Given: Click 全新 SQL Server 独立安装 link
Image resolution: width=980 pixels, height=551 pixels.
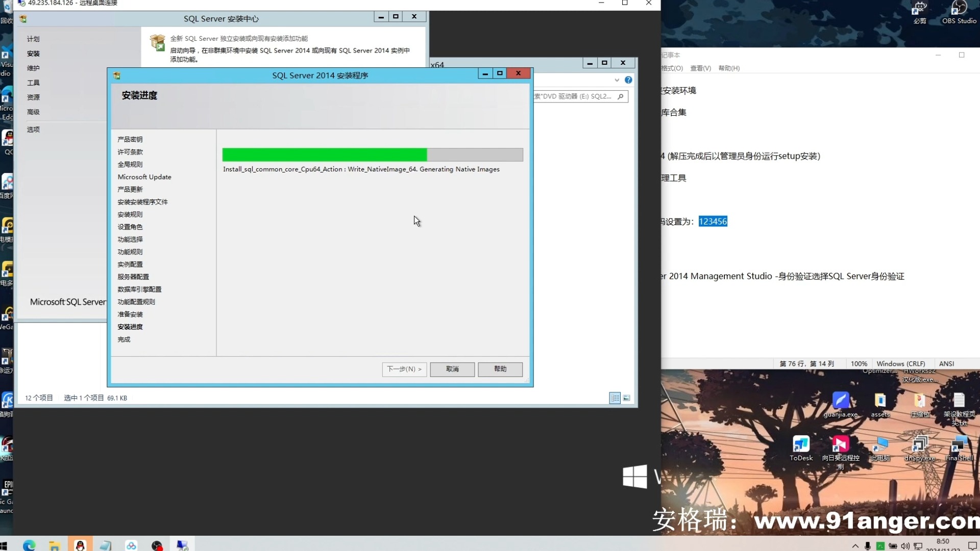Looking at the screenshot, I should point(239,39).
